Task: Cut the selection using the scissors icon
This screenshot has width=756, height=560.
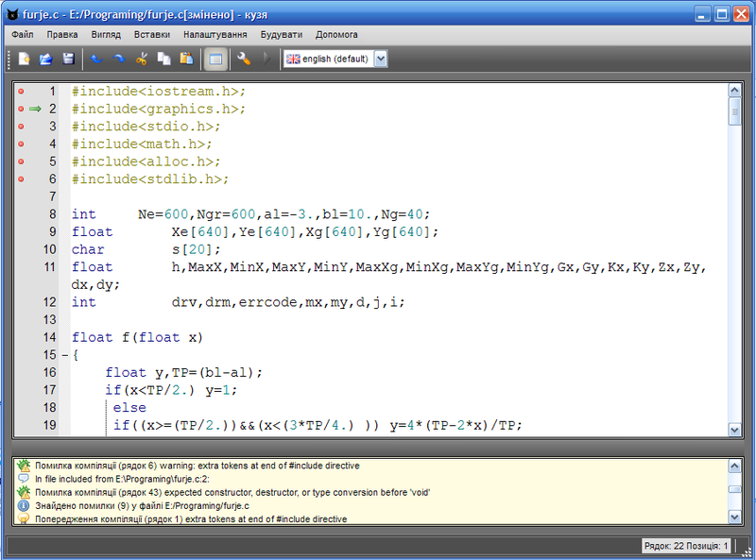Action: tap(141, 59)
